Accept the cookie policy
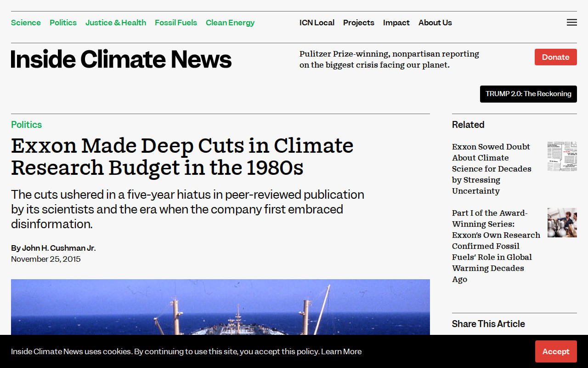The height and width of the screenshot is (368, 588). [556, 351]
